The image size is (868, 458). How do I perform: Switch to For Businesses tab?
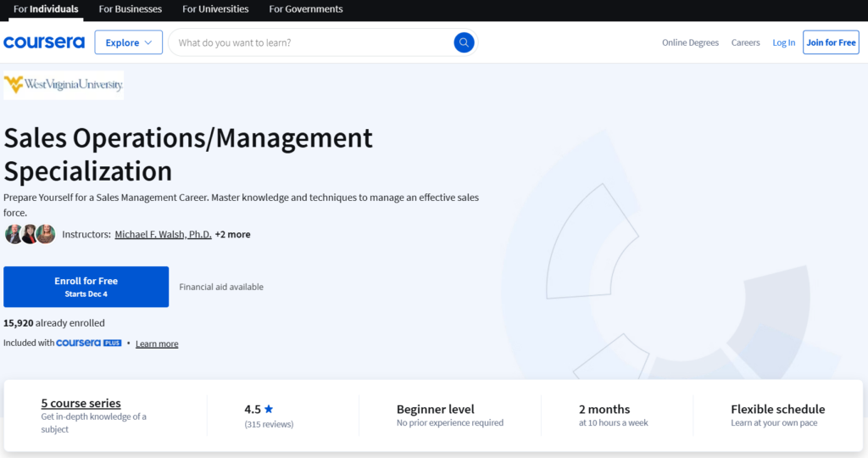(130, 8)
